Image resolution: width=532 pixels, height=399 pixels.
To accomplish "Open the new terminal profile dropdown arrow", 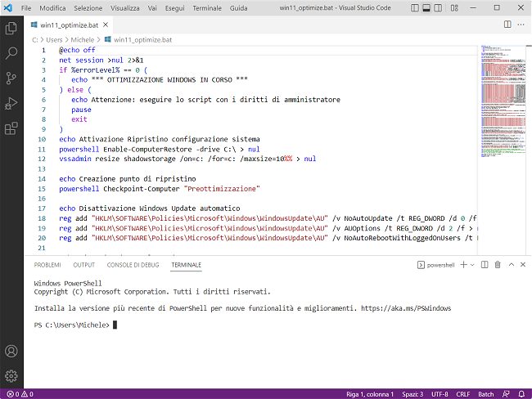I will (473, 265).
